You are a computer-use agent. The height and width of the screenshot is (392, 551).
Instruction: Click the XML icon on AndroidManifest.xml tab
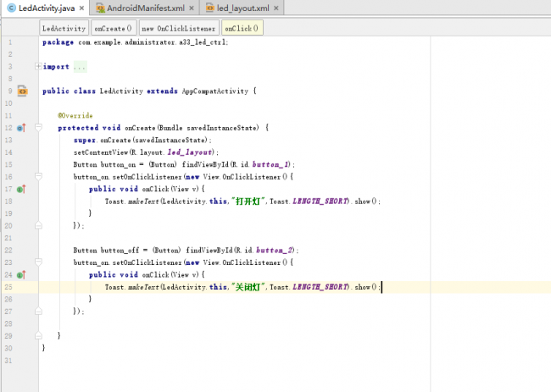(101, 8)
